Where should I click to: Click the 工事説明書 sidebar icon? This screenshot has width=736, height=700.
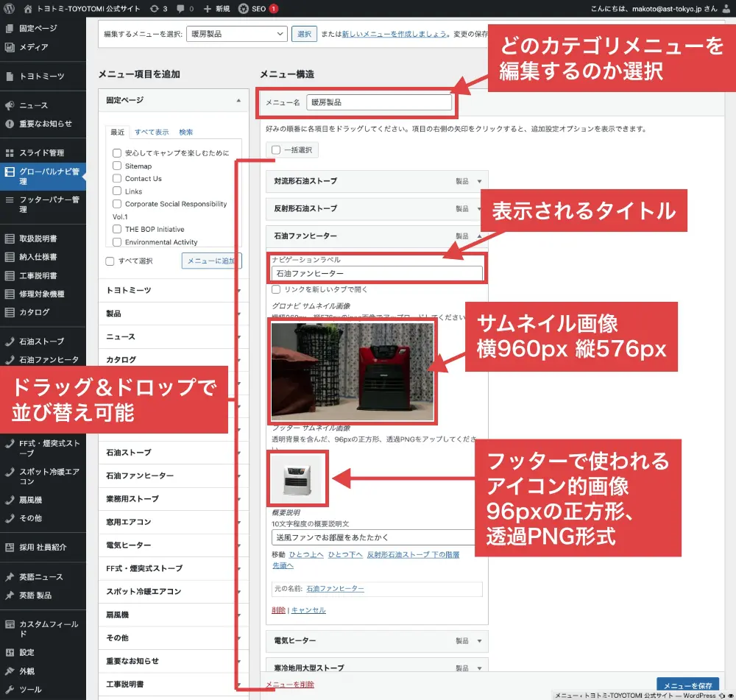coord(10,275)
